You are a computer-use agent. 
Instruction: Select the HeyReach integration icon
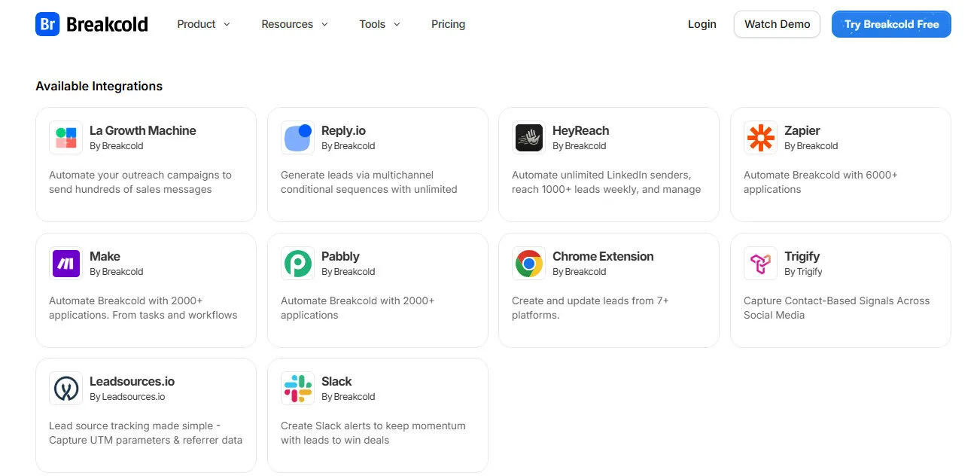528,138
